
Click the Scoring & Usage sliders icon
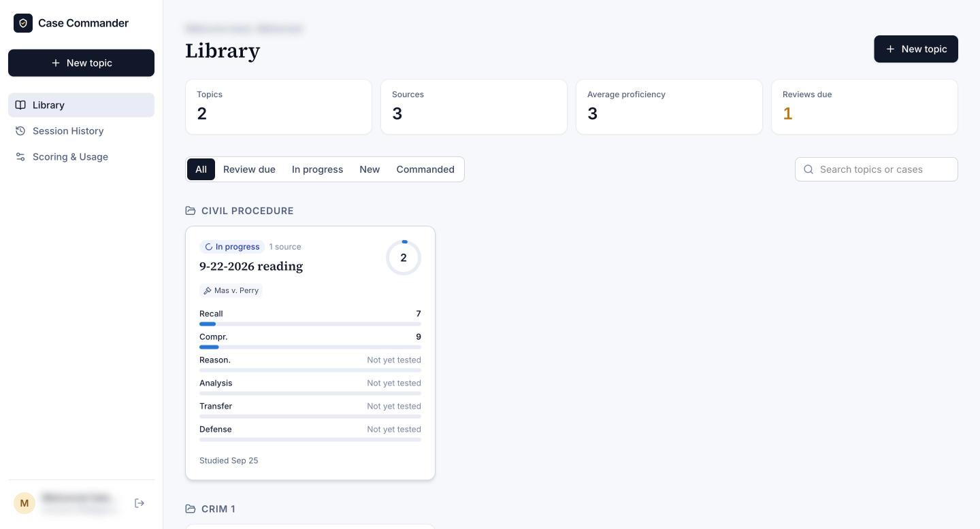click(x=20, y=156)
